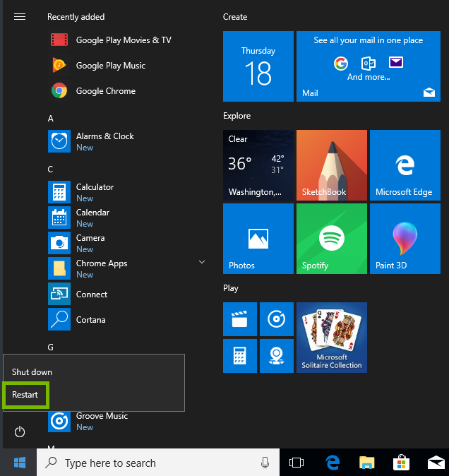This screenshot has height=476, width=449.
Task: Open the Movies & TV clapperboard tile
Action: coord(240,319)
